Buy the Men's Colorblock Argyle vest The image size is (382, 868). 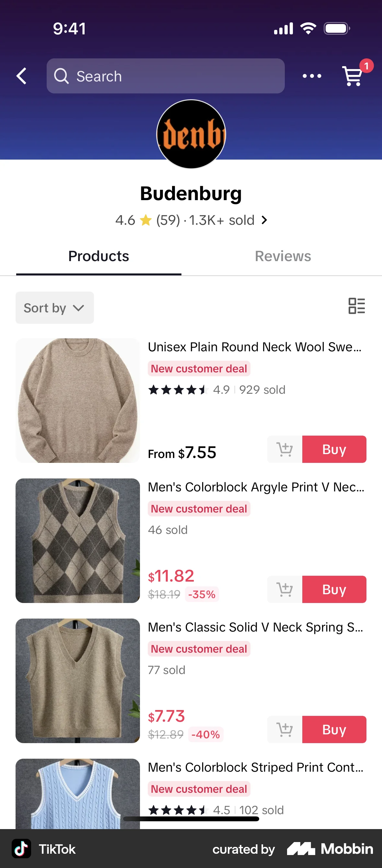[334, 589]
